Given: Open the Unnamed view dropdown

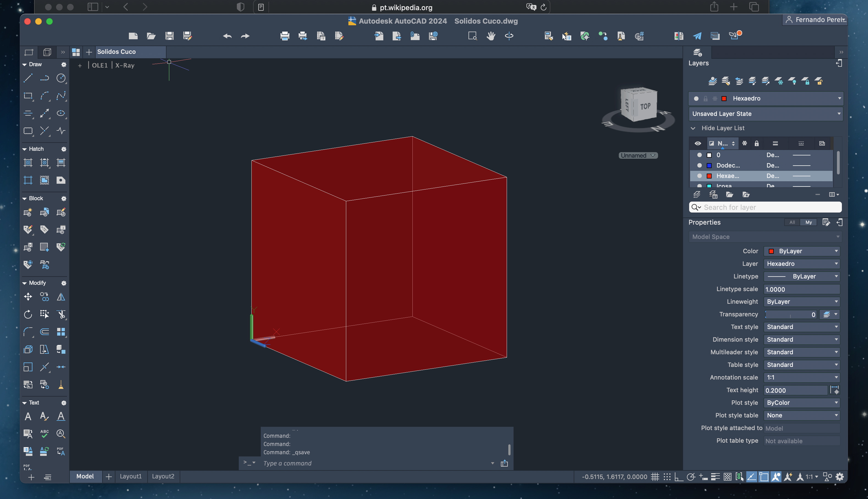Looking at the screenshot, I should coord(638,155).
